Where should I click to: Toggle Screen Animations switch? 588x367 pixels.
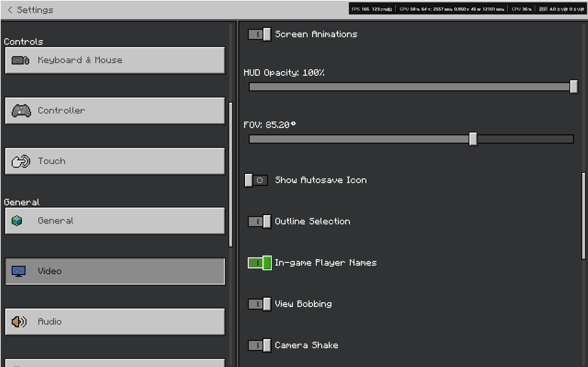[x=259, y=34]
